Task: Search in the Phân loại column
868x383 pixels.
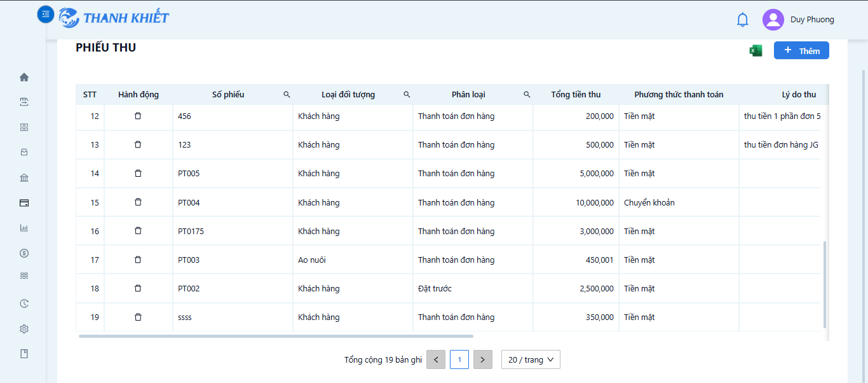Action: (x=527, y=94)
